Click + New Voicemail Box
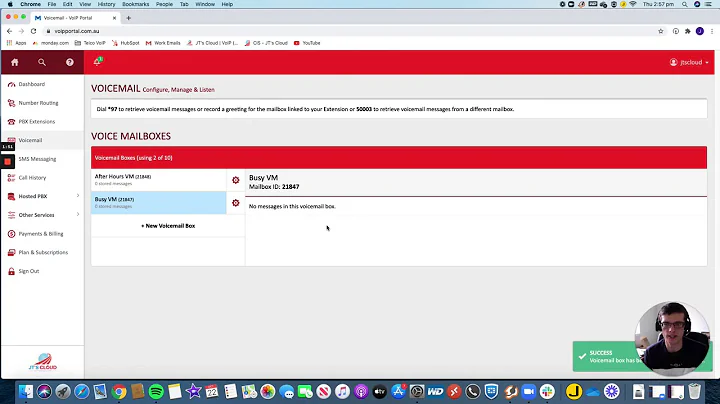 pyautogui.click(x=168, y=226)
